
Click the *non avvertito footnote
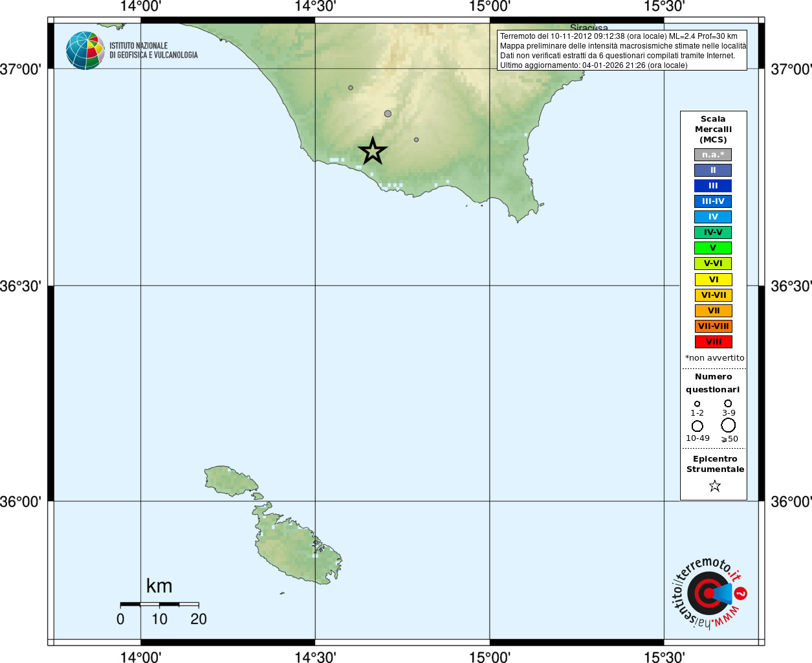click(x=714, y=358)
